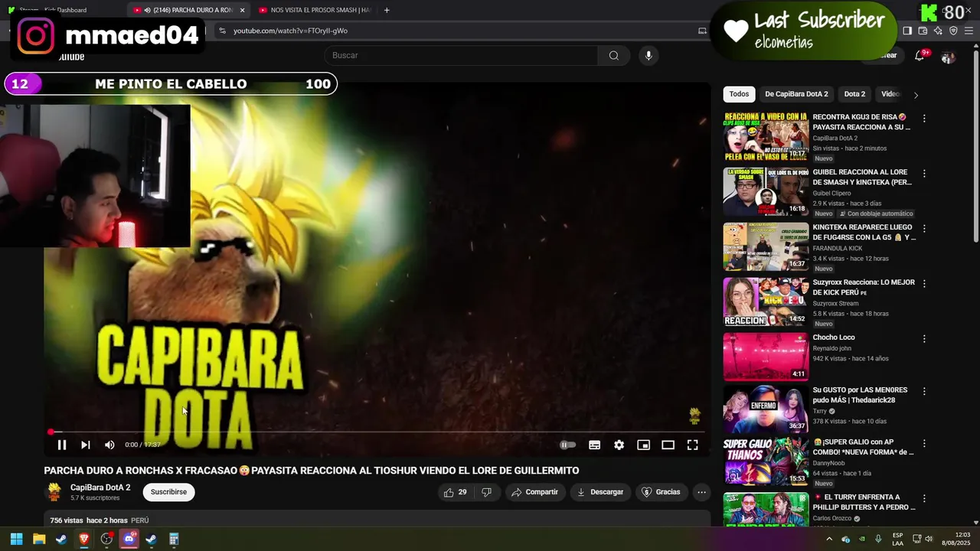Select the Todos filter chip
The height and width of the screenshot is (551, 980).
(x=739, y=94)
